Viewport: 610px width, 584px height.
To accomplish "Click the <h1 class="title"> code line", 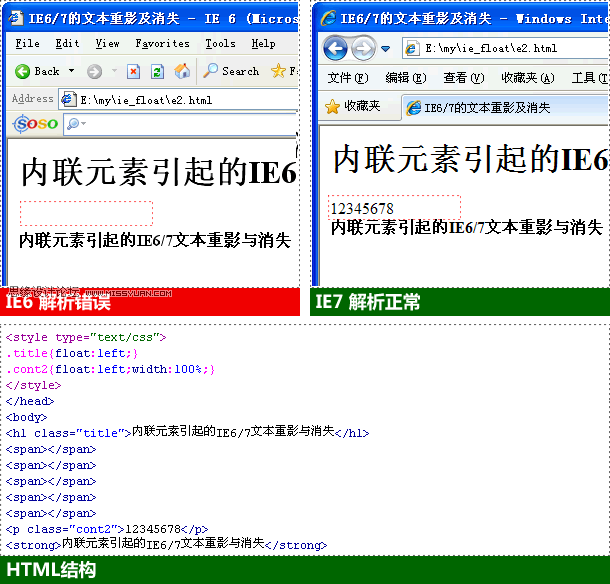I will (188, 432).
